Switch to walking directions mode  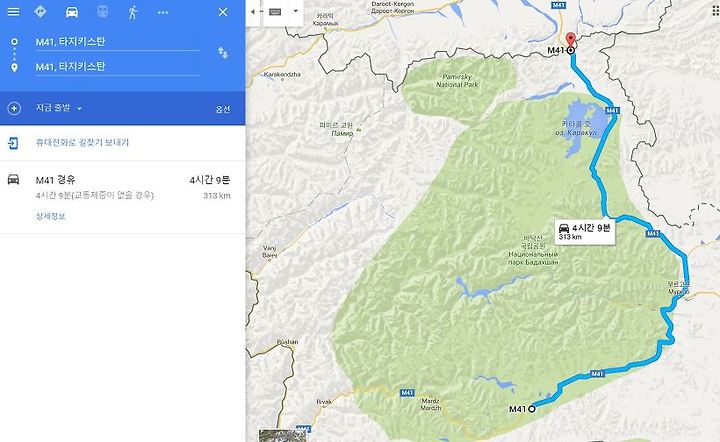point(133,12)
